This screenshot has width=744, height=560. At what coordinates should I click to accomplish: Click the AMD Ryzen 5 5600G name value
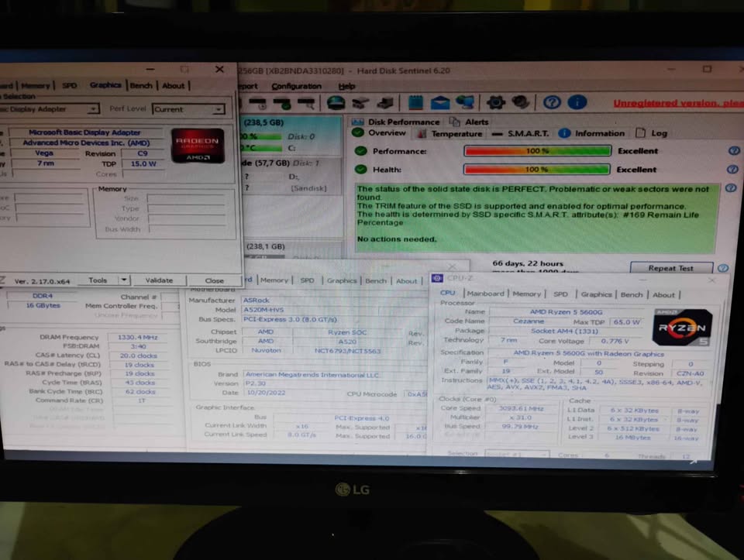[566, 311]
